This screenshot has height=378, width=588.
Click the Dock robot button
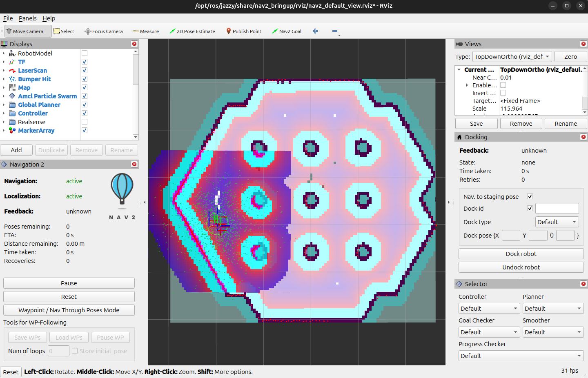pyautogui.click(x=521, y=254)
